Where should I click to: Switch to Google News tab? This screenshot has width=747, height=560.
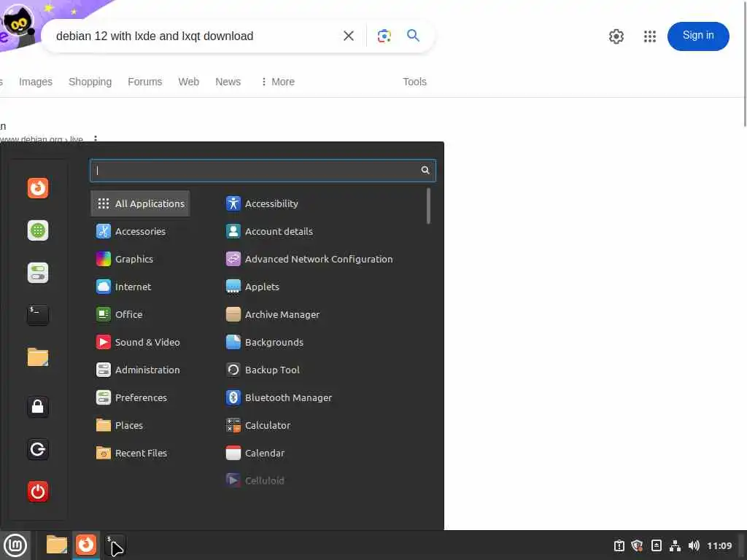[x=228, y=82]
